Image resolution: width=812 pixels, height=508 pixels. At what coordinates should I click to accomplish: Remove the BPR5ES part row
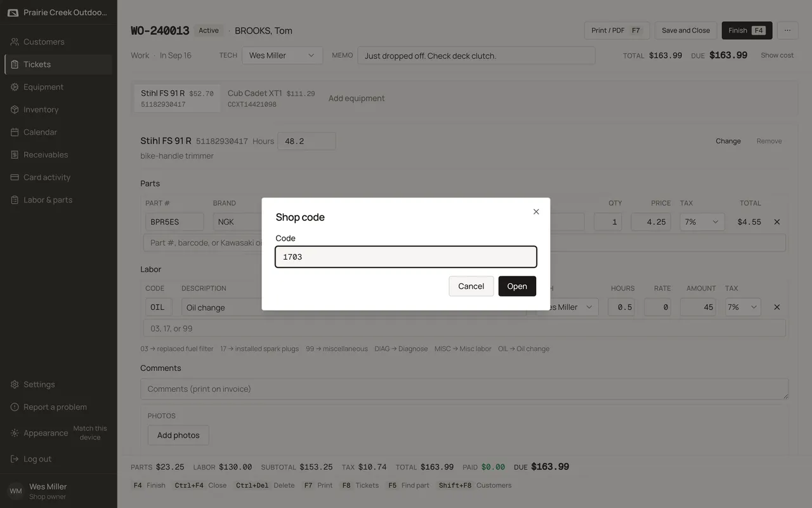click(x=776, y=222)
